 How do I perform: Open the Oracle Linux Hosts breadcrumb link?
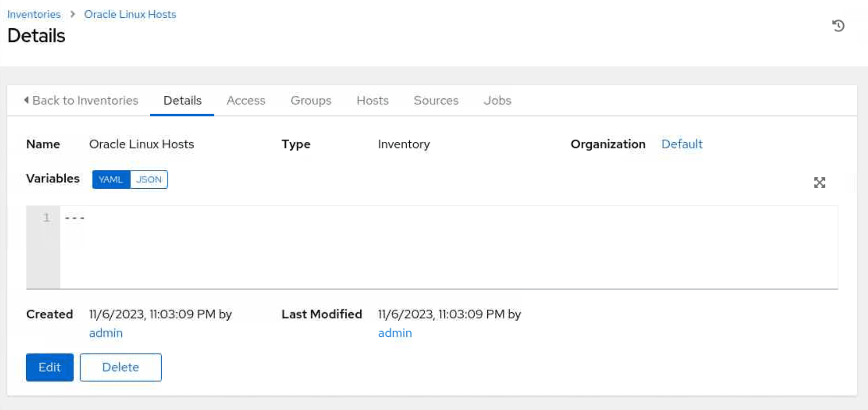click(x=130, y=14)
